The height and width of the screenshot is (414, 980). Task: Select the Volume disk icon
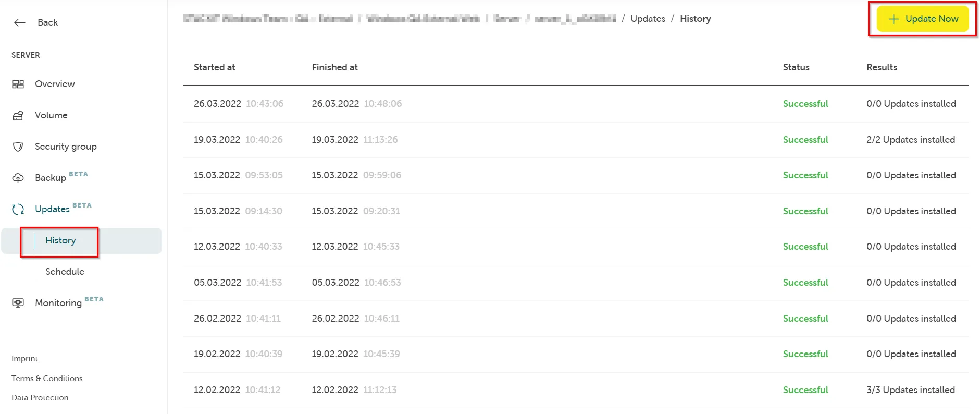click(18, 115)
